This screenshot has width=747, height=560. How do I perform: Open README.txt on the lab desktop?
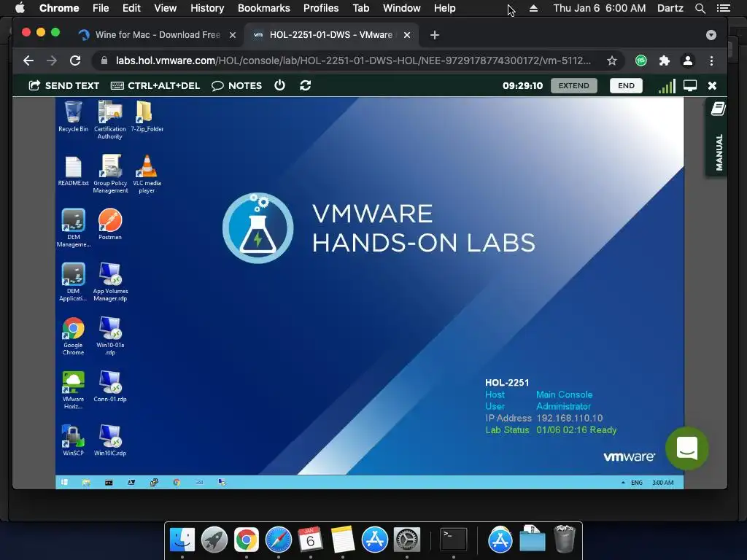pos(73,171)
